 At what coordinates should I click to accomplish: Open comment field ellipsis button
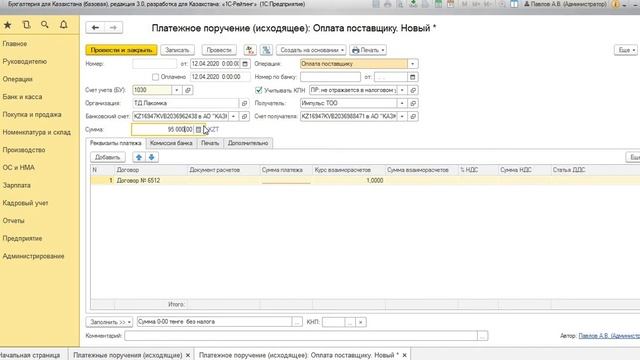tap(482, 336)
